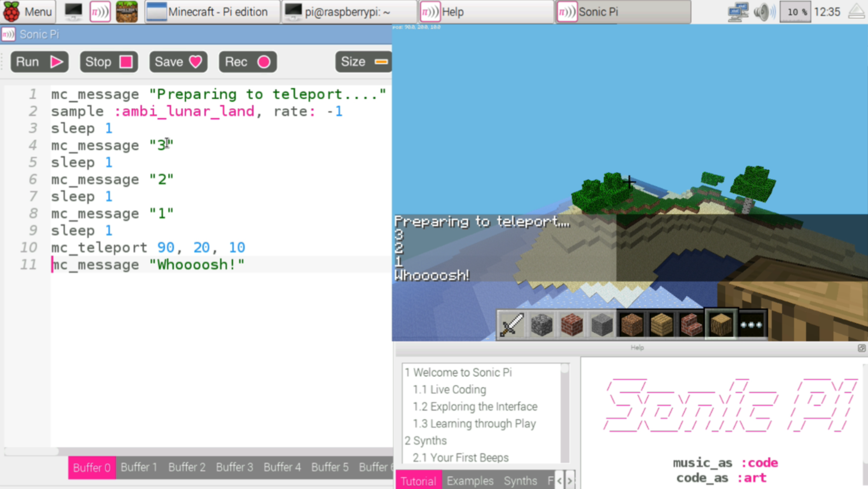This screenshot has height=489, width=868.
Task: Decrease text size with Size minus button
Action: click(x=364, y=62)
